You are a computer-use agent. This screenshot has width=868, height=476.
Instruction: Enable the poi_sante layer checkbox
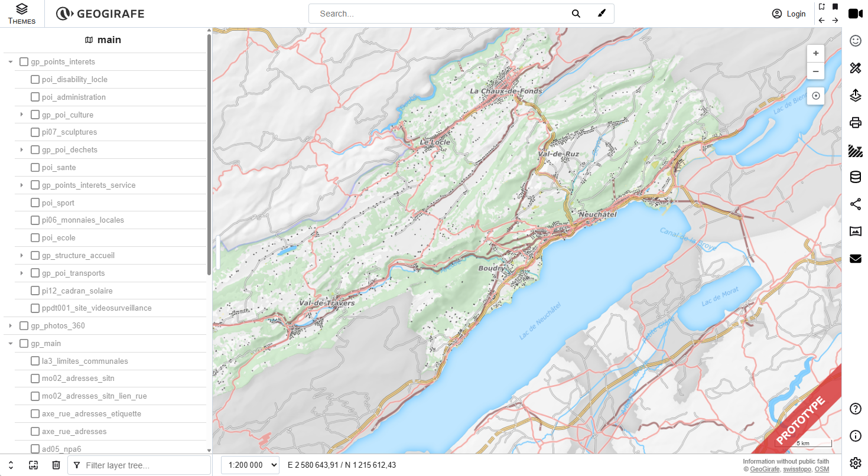pos(35,168)
